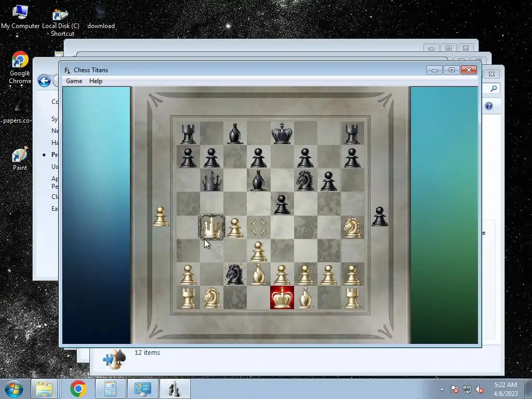
Task: Open the Paint desktop shortcut
Action: click(20, 159)
